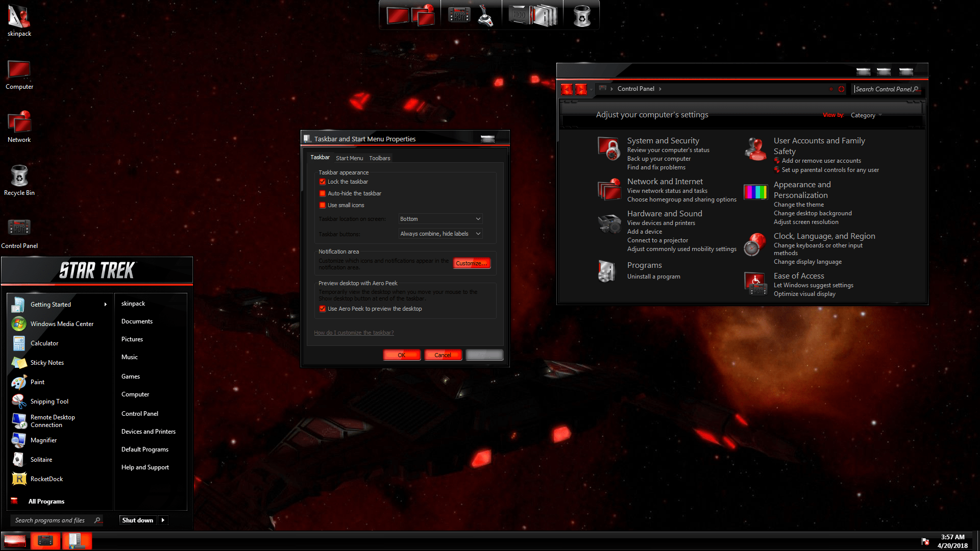Click the Forward arrow in the Control Panel window
980x551 pixels.
581,89
